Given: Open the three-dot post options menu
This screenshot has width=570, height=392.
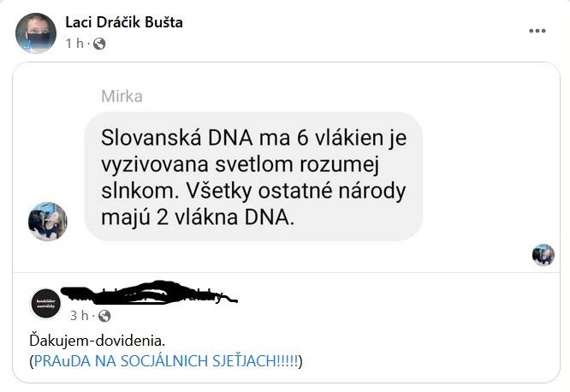Looking at the screenshot, I should pyautogui.click(x=537, y=31).
